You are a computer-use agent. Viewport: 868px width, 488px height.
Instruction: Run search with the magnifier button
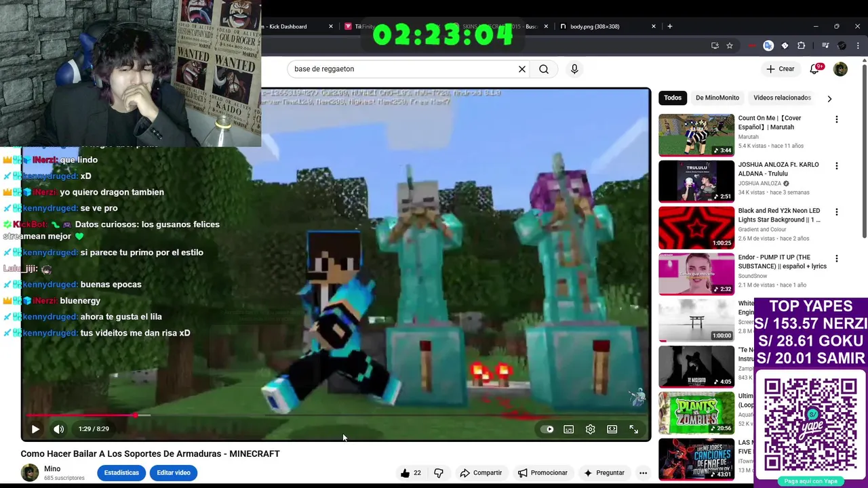point(544,69)
